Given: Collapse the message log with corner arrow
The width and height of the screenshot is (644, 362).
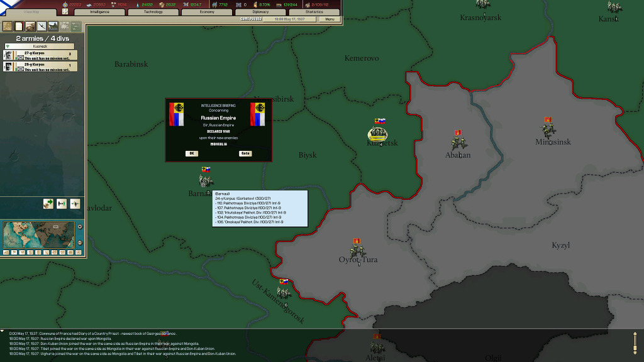Looking at the screenshot, I should pos(3,331).
